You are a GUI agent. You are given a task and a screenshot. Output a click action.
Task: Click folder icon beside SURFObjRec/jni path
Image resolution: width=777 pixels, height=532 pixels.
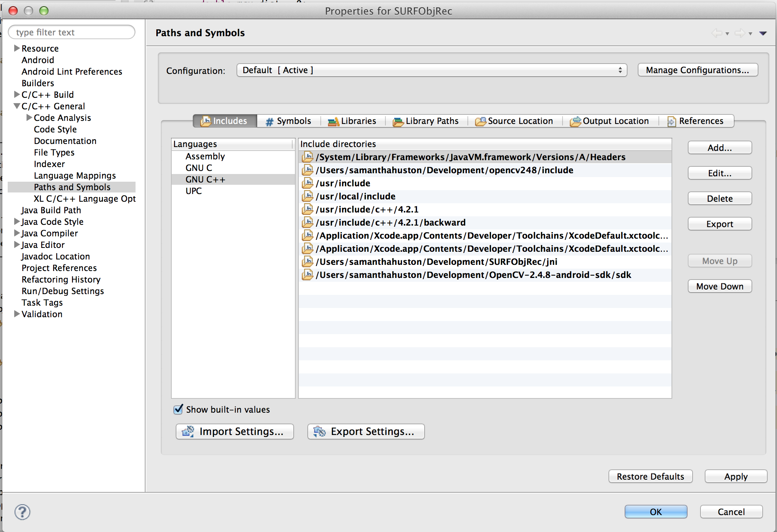tap(307, 261)
